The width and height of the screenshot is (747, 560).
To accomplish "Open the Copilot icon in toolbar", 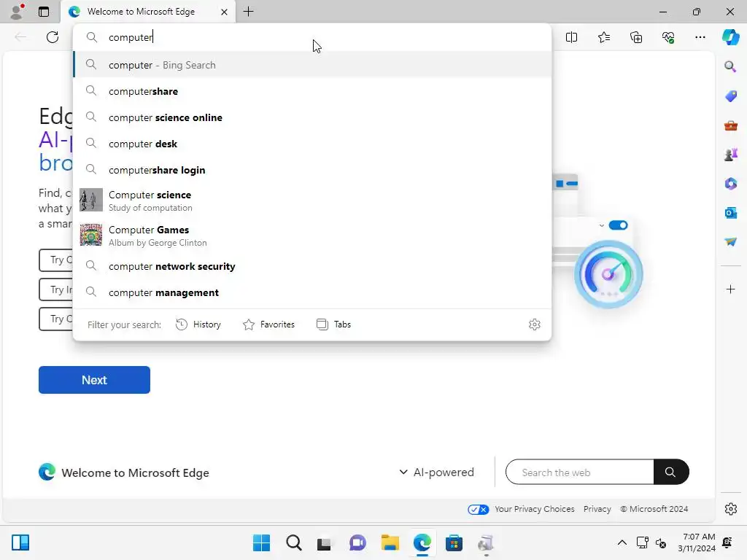I will pyautogui.click(x=730, y=37).
